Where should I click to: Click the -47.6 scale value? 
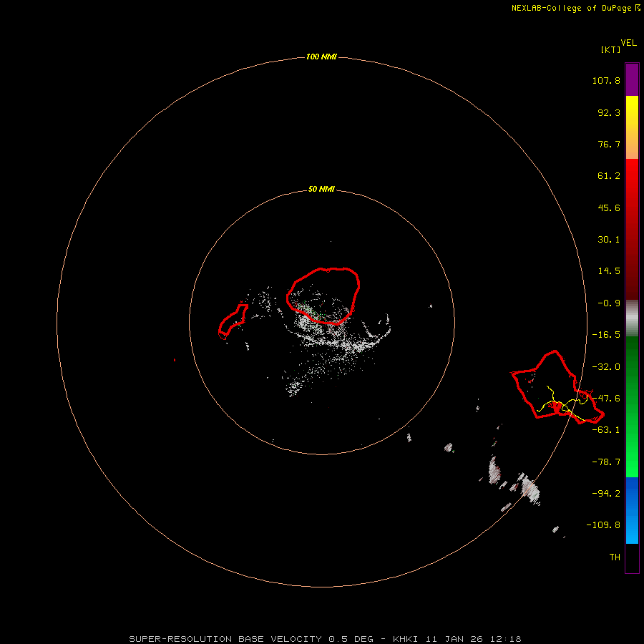[606, 399]
